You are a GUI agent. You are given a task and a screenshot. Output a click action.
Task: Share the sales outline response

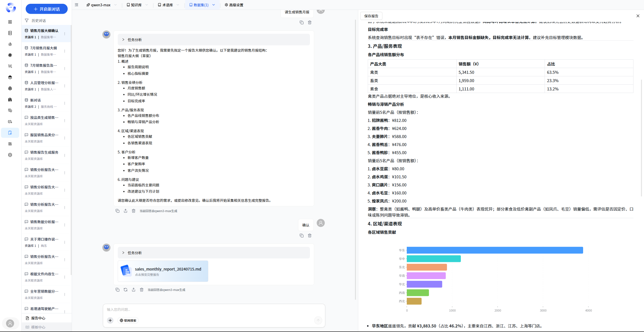pos(126,211)
